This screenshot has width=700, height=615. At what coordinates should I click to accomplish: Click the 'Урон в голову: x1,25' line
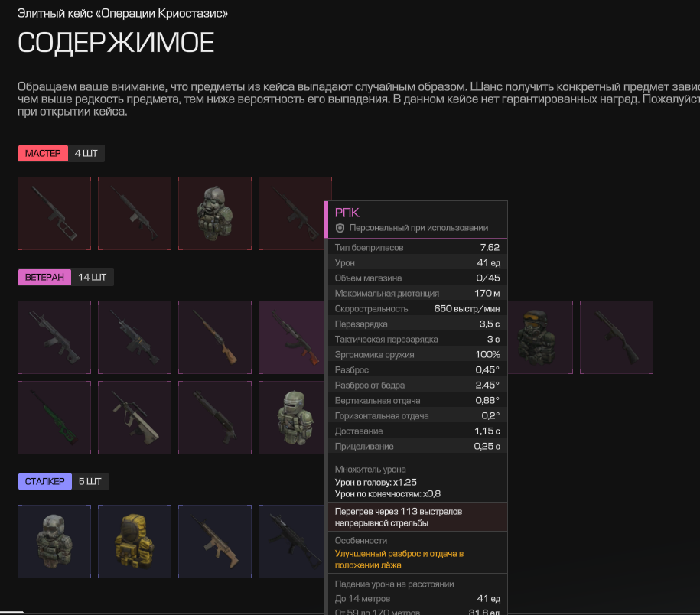click(x=376, y=483)
